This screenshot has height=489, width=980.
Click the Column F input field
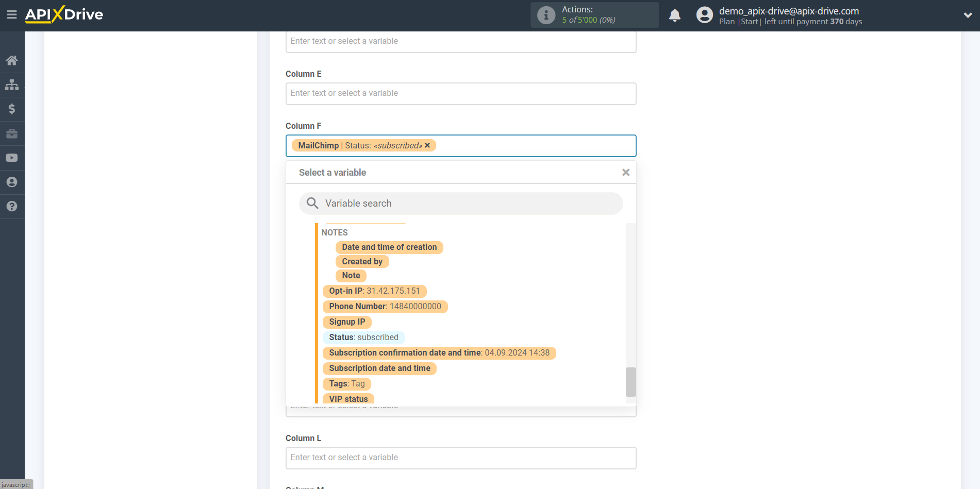click(x=461, y=146)
